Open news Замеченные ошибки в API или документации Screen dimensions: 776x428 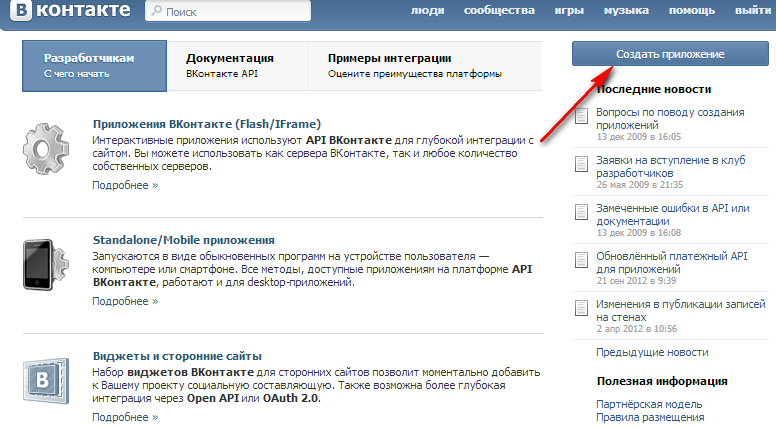[x=673, y=215]
